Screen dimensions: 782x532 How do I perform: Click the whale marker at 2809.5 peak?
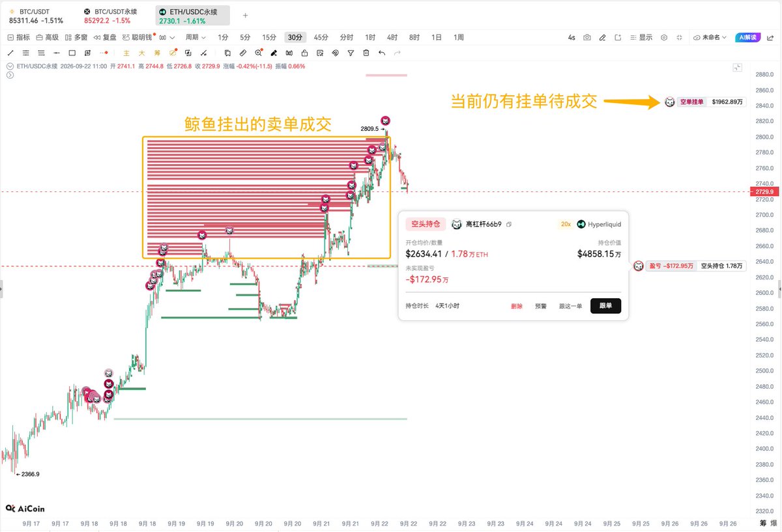386,121
